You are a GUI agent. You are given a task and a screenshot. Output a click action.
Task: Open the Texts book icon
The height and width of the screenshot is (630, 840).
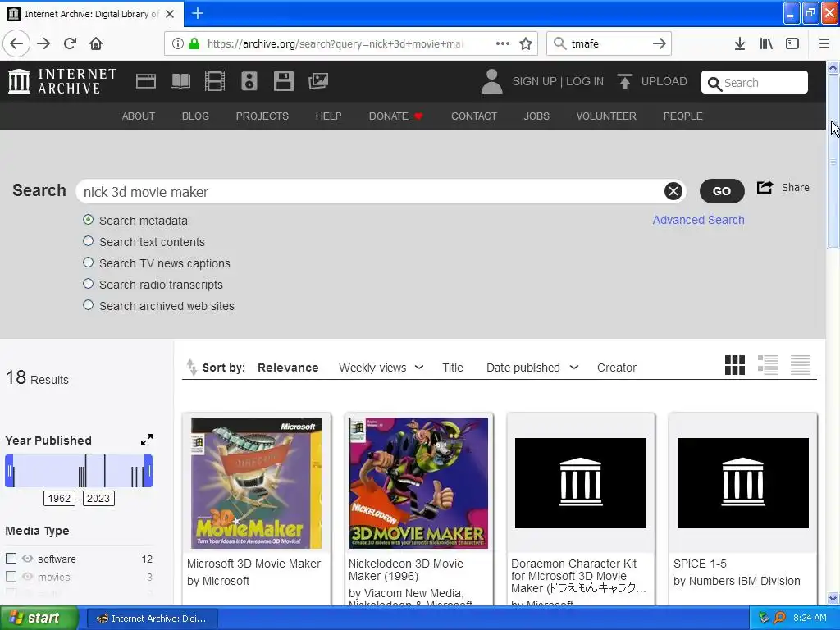click(x=180, y=81)
